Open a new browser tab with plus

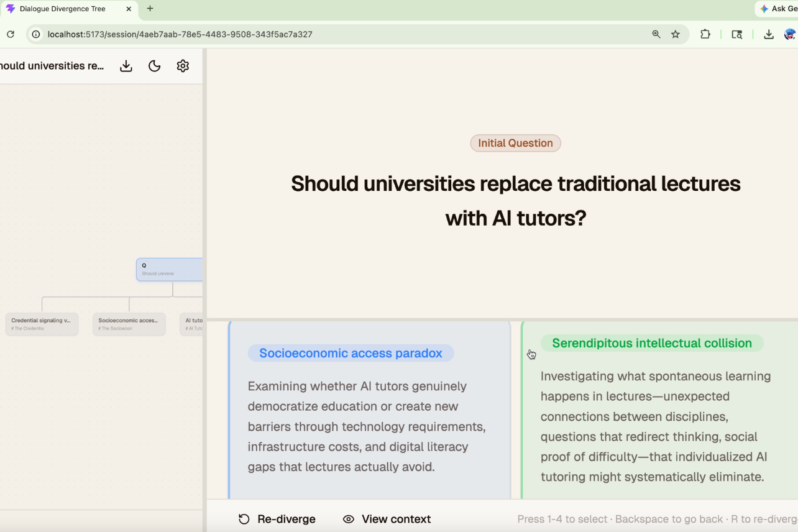coord(150,9)
